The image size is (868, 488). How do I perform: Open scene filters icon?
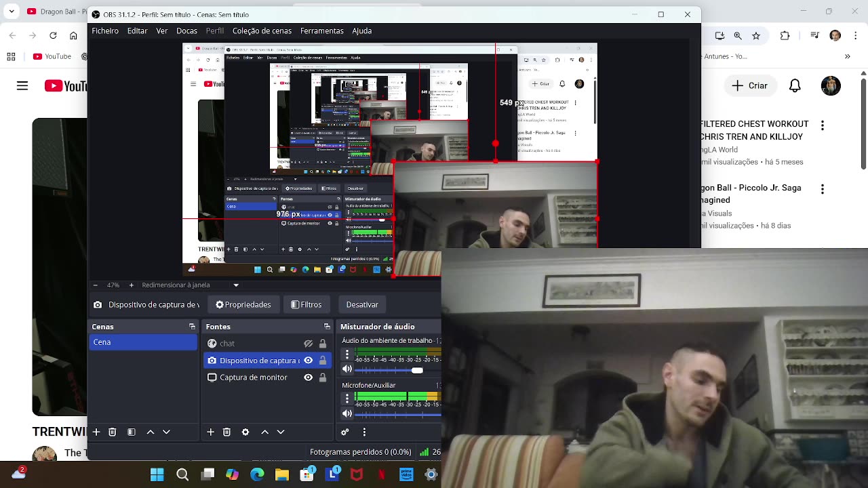point(132,432)
